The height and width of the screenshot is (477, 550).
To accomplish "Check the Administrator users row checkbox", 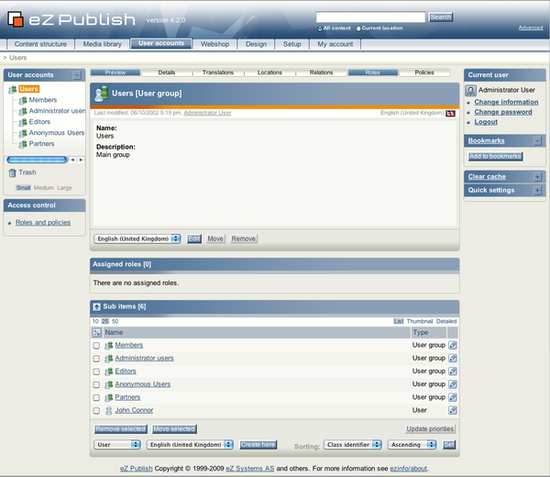I will pos(96,358).
